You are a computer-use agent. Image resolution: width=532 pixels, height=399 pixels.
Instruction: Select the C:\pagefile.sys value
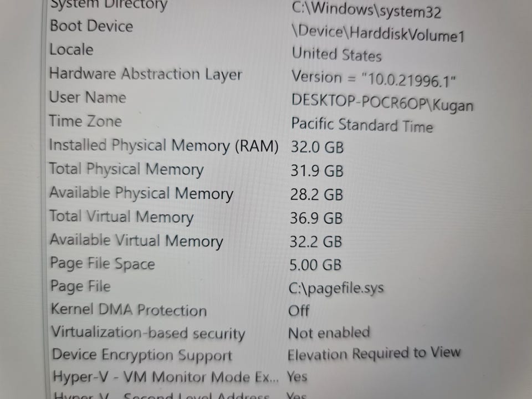tap(336, 288)
